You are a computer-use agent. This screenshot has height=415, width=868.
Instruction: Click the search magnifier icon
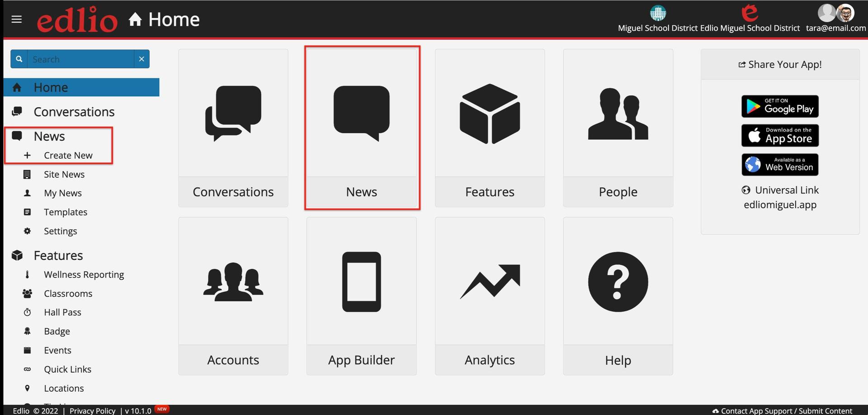click(19, 59)
